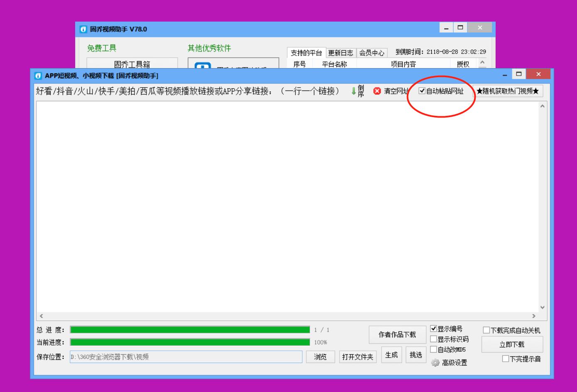Enable the 显示标识码 checkbox
This screenshot has height=392, width=577.
coord(433,339)
